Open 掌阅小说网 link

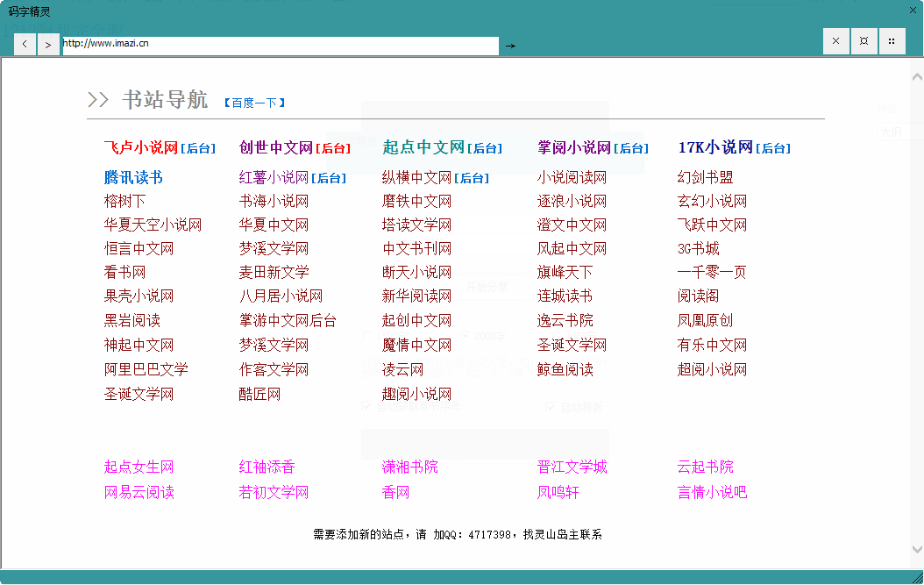coord(574,147)
